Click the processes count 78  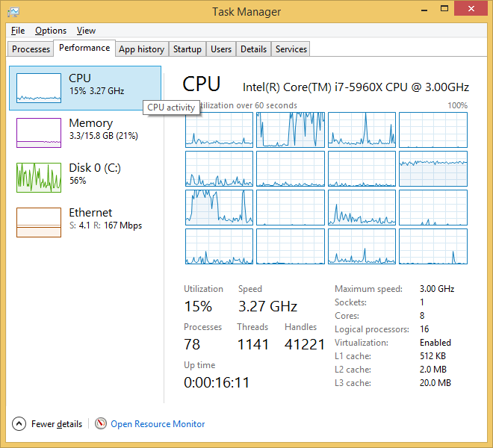192,344
